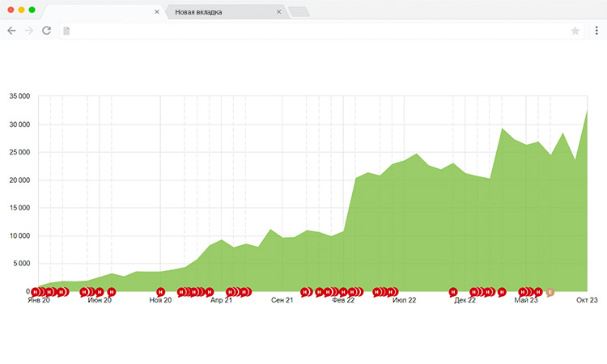This screenshot has height=364, width=607.
Task: Open a new tab with the new-tab button
Action: [x=299, y=12]
